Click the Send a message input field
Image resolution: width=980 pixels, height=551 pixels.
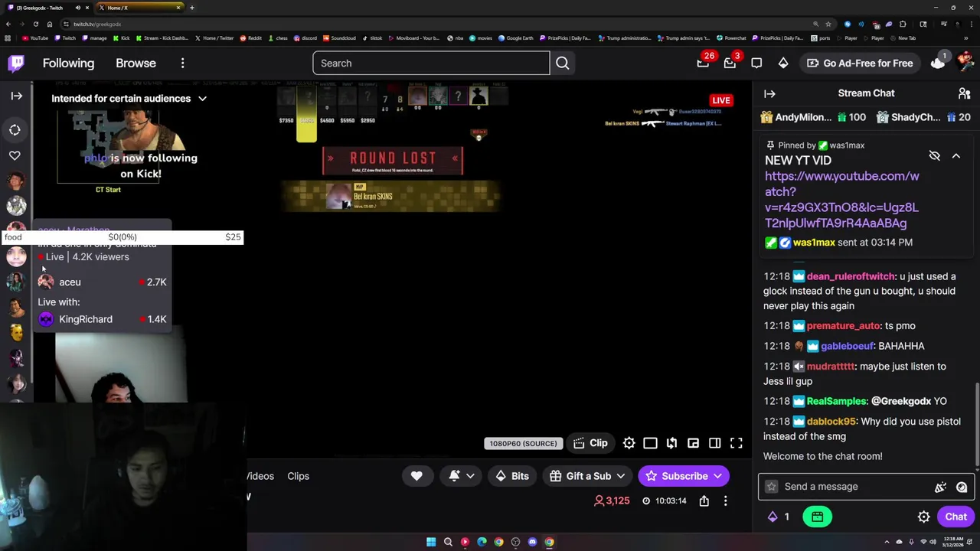[x=854, y=487]
